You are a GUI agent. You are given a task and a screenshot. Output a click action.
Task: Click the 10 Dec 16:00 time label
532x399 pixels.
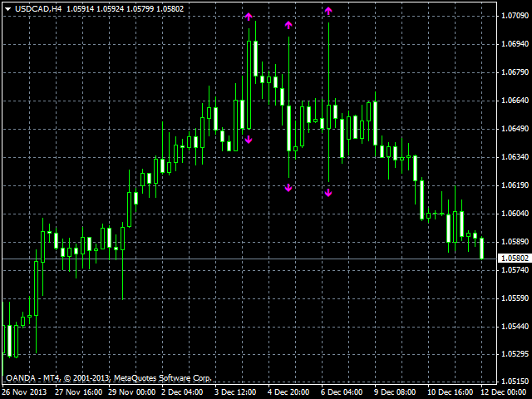(x=451, y=392)
